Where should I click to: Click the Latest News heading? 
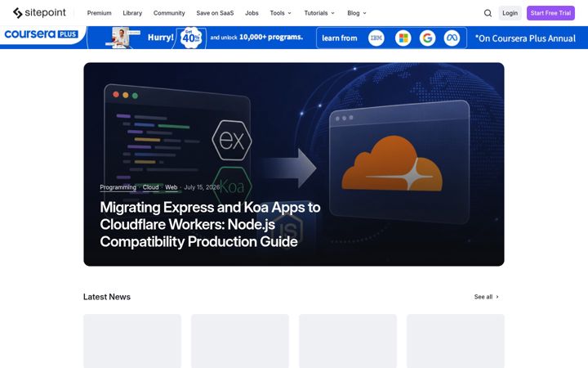click(107, 297)
